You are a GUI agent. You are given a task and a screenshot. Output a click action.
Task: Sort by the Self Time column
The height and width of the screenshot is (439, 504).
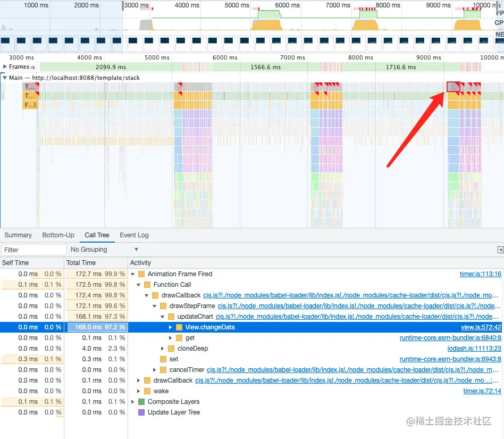tap(32, 263)
